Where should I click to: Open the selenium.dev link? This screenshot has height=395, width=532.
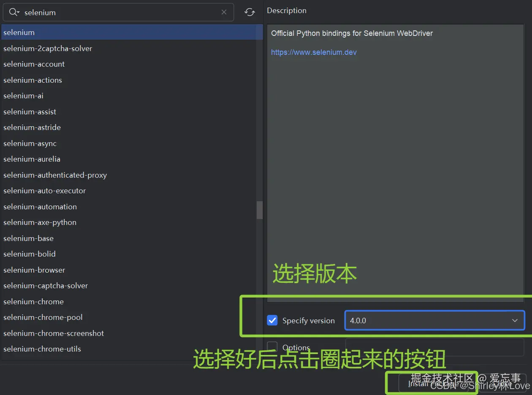(314, 52)
